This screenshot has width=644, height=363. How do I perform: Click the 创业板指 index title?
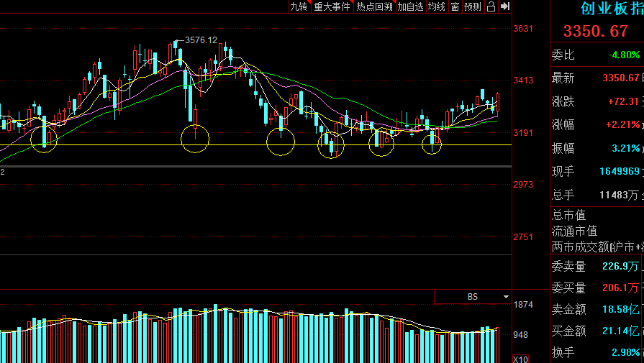pyautogui.click(x=612, y=9)
